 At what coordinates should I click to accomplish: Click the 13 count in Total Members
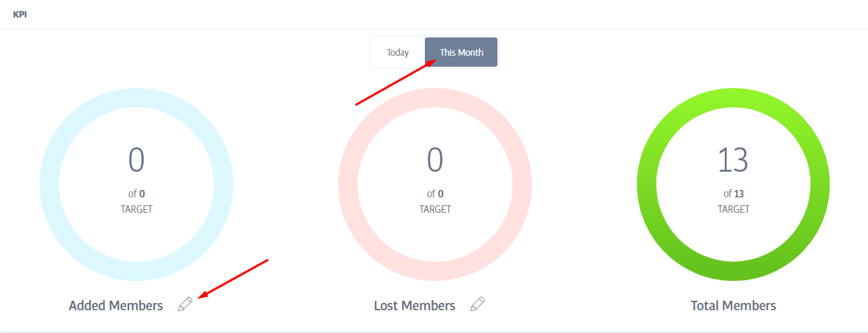pyautogui.click(x=733, y=160)
